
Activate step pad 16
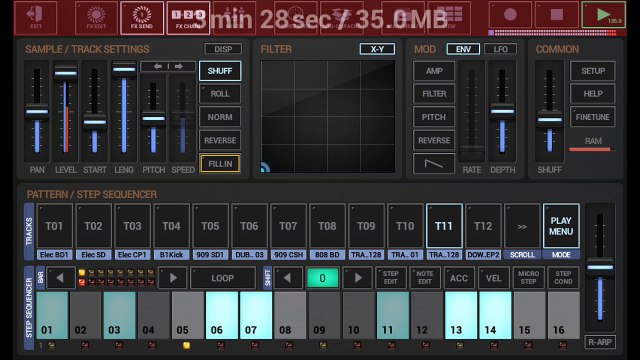tap(564, 315)
